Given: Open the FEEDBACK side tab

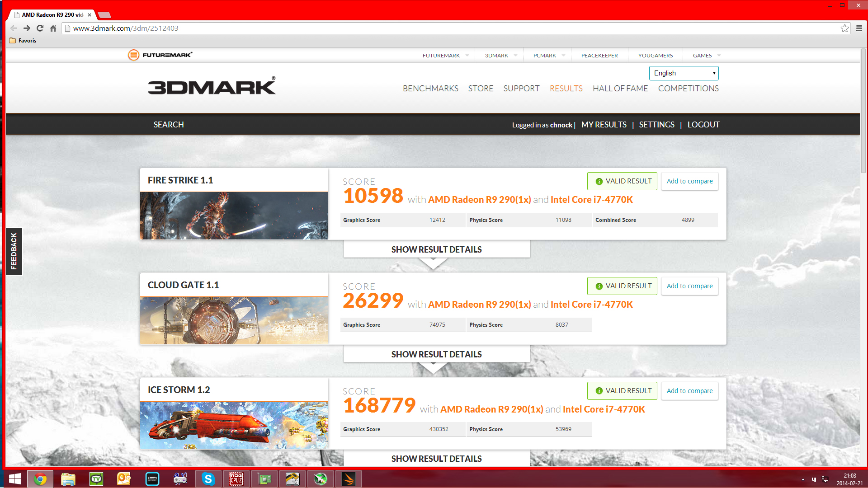Looking at the screenshot, I should point(14,251).
